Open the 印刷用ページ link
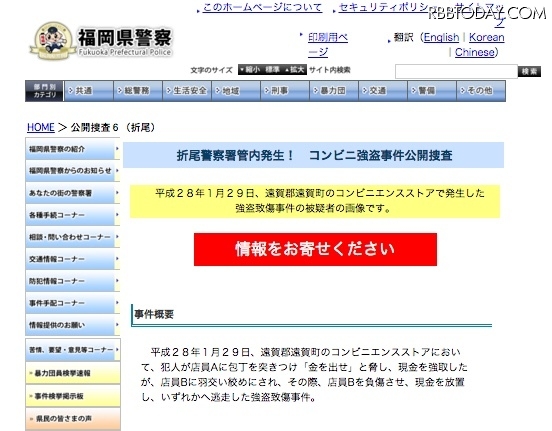The width and height of the screenshot is (552, 431). point(328,44)
